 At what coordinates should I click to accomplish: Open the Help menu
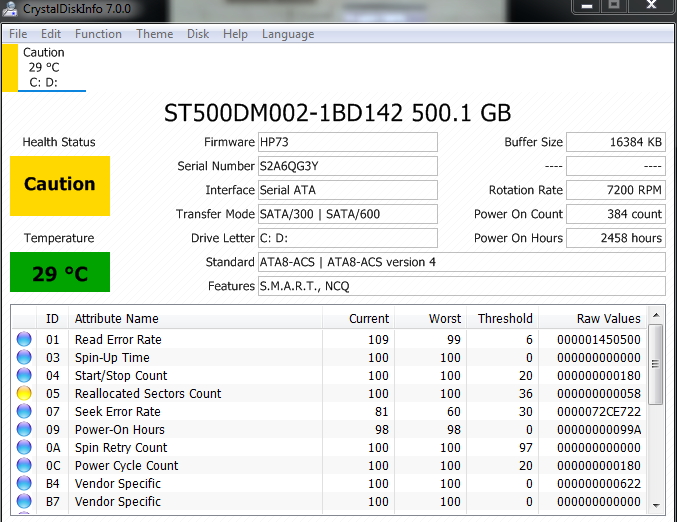pos(235,34)
